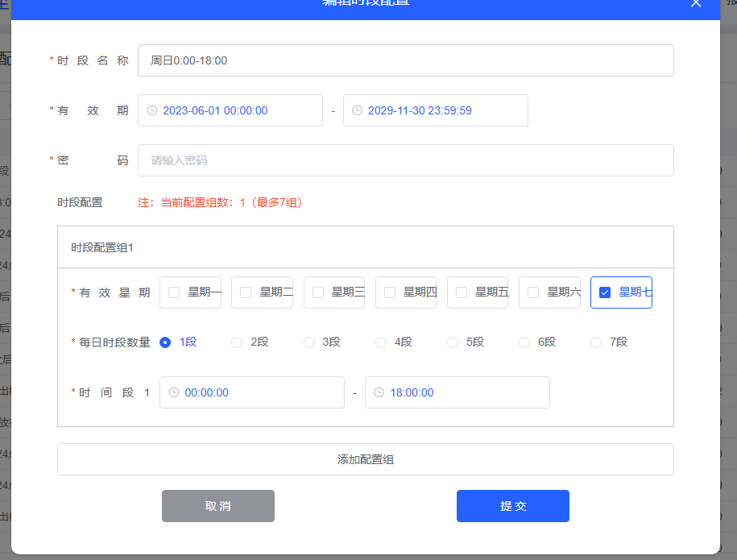
Task: Select the 6段 radio button
Action: (524, 342)
